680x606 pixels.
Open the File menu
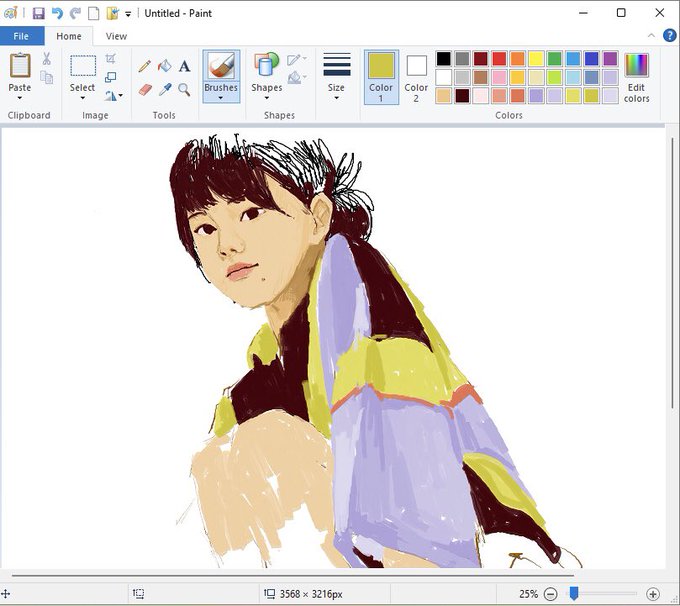[21, 36]
